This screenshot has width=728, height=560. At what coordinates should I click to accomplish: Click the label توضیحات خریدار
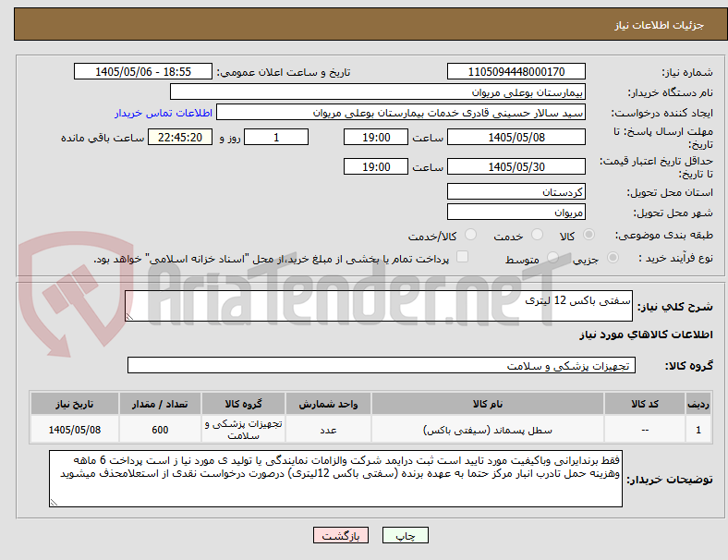670,480
